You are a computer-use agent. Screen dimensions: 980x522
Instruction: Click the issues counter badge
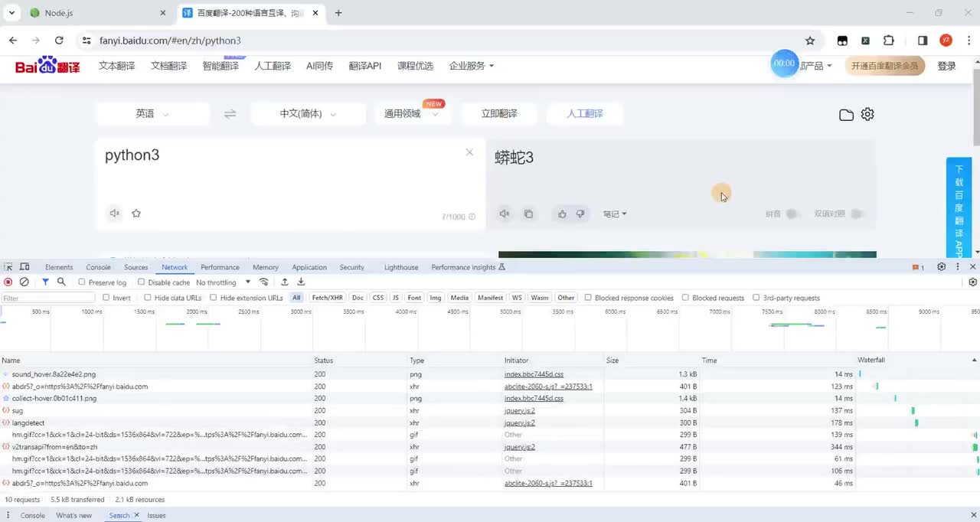pyautogui.click(x=918, y=267)
